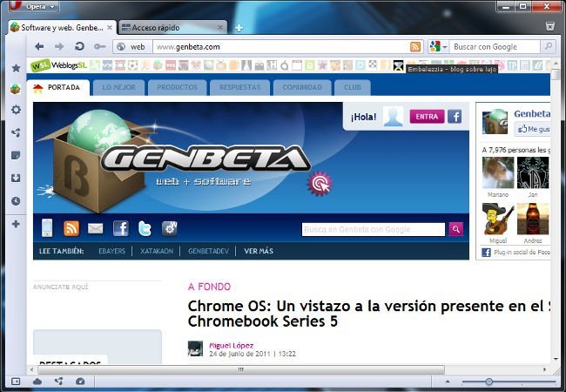Click the horizontal scrollbar
The image size is (566, 392).
coord(241,369)
